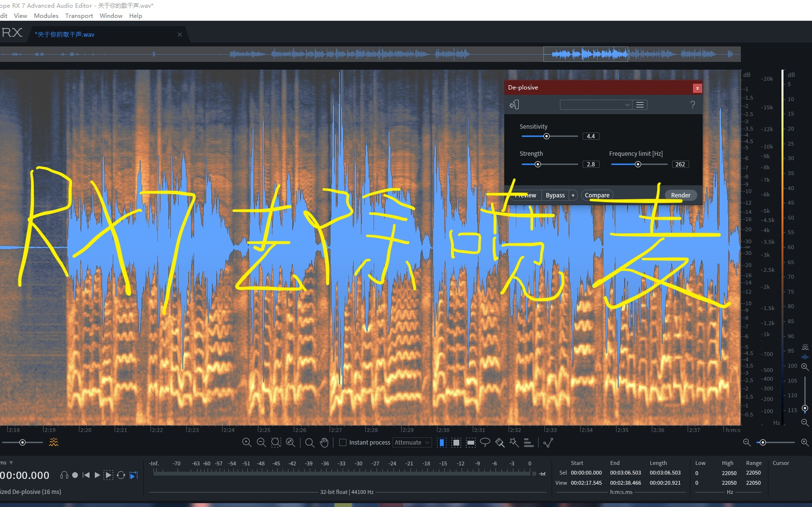Close the wav file tab
812x507 pixels.
tap(180, 34)
